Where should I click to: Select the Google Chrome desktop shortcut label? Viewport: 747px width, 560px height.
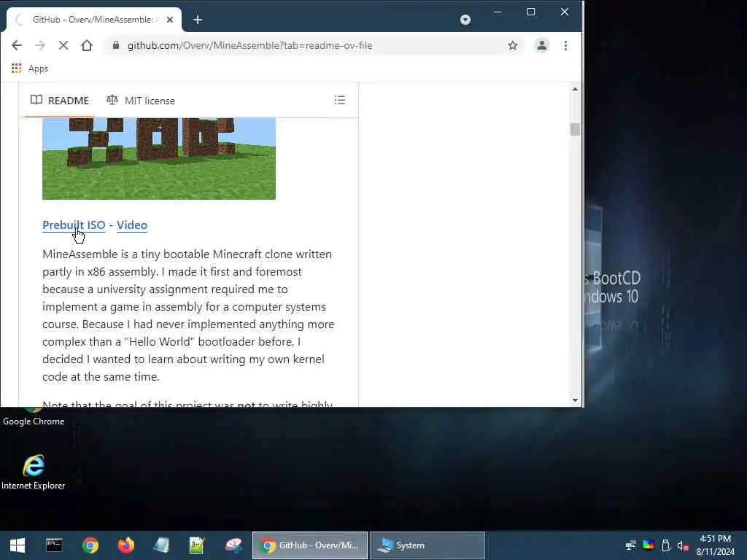34,421
